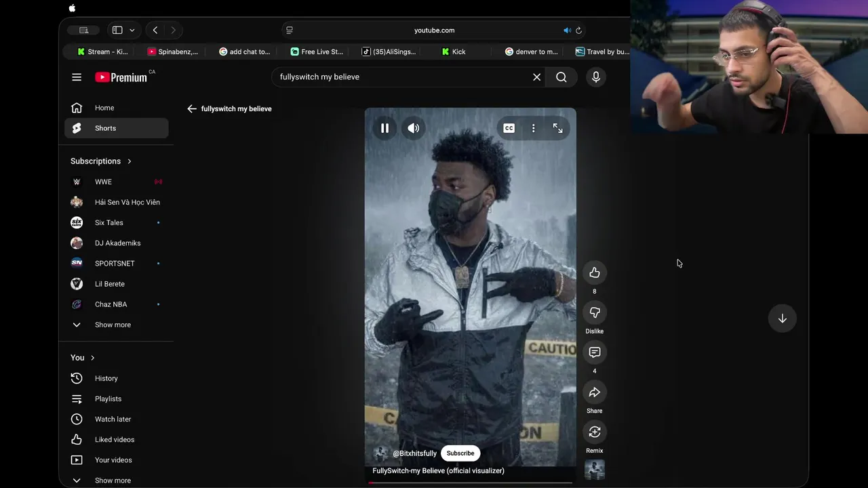Open Safari sidebar dropdown chevron
Screen dimensions: 868x488
pyautogui.click(x=132, y=30)
